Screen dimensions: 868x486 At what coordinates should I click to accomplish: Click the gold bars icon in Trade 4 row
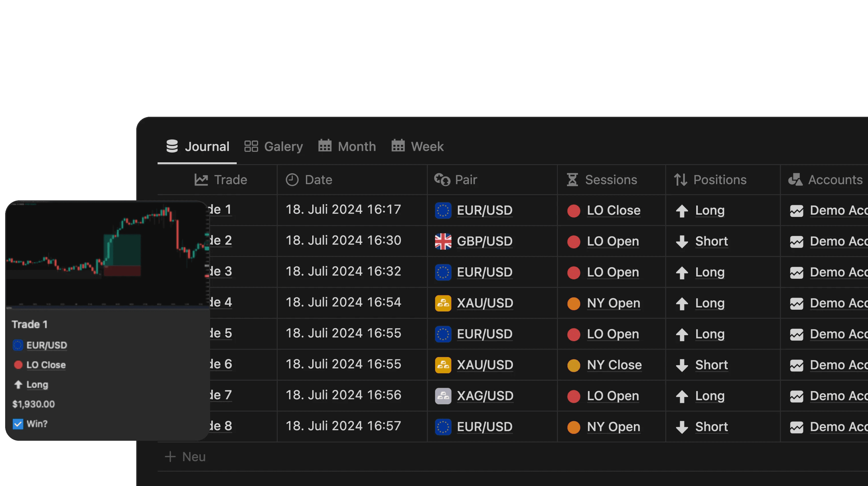(x=443, y=303)
